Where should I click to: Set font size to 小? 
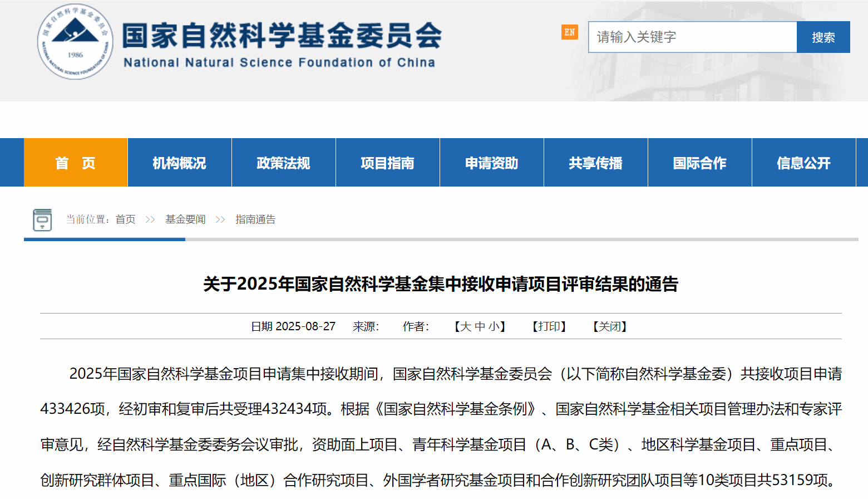point(494,326)
